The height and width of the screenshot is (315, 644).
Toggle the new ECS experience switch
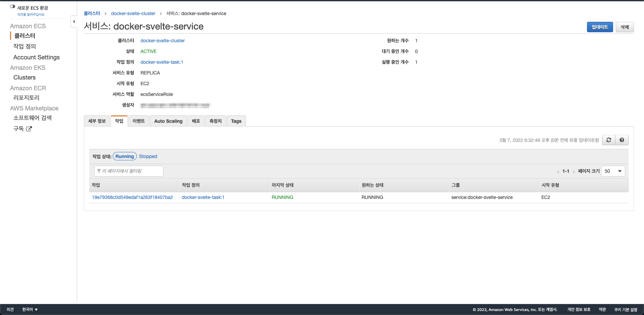pos(13,6)
